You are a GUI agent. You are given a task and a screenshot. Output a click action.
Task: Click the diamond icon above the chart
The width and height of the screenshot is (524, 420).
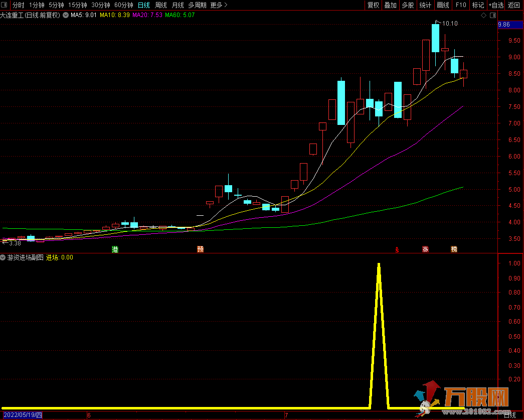[483, 16]
